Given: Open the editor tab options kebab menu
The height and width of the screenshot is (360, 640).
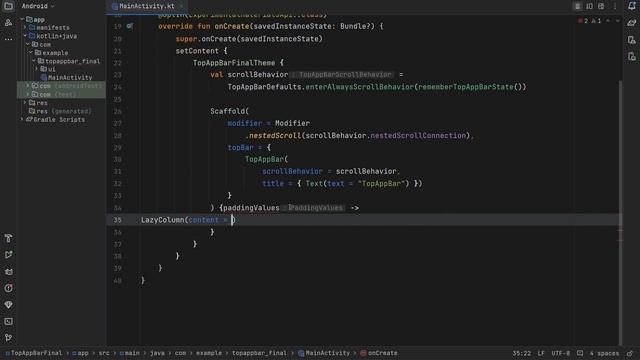Looking at the screenshot, I should coord(615,6).
